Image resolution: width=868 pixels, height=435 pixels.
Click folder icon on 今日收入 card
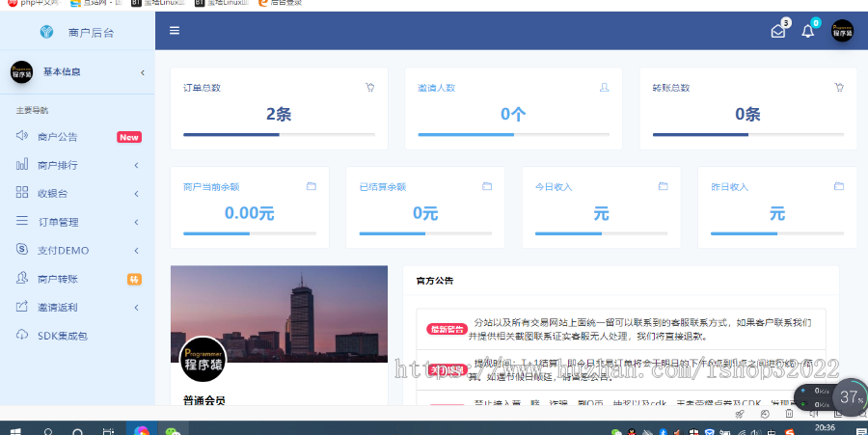pyautogui.click(x=664, y=186)
